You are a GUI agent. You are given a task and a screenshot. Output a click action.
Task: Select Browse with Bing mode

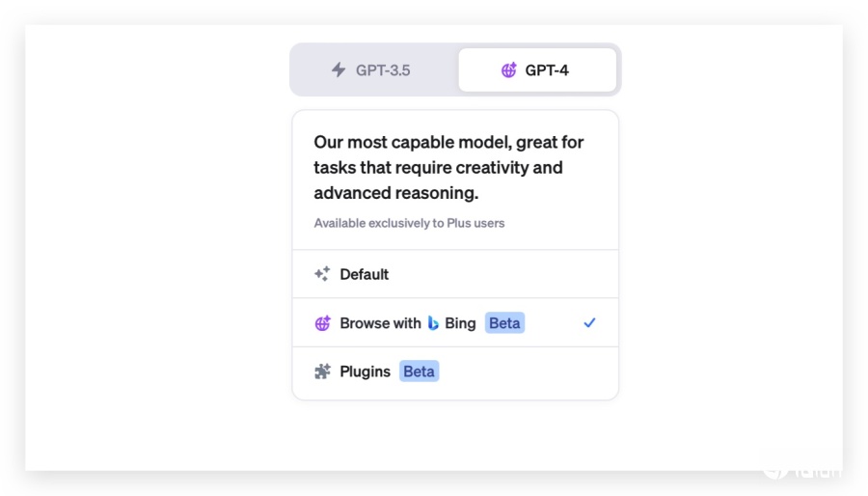point(455,322)
